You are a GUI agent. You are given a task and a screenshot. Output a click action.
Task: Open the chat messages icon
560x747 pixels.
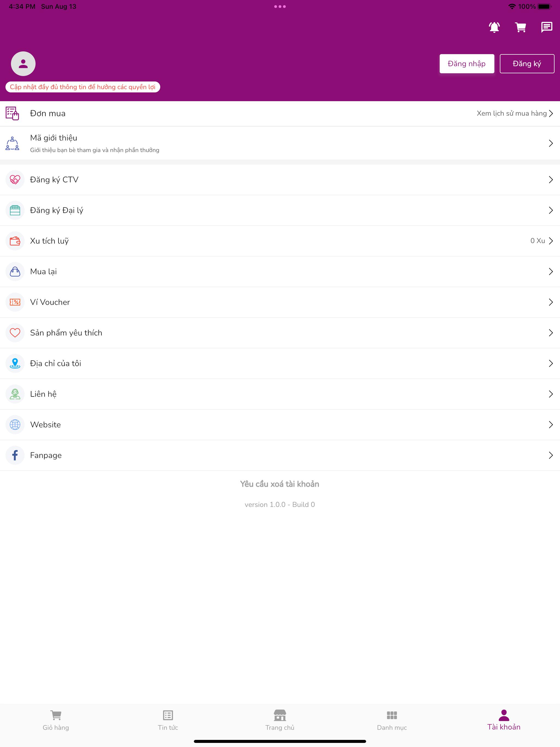(x=547, y=27)
